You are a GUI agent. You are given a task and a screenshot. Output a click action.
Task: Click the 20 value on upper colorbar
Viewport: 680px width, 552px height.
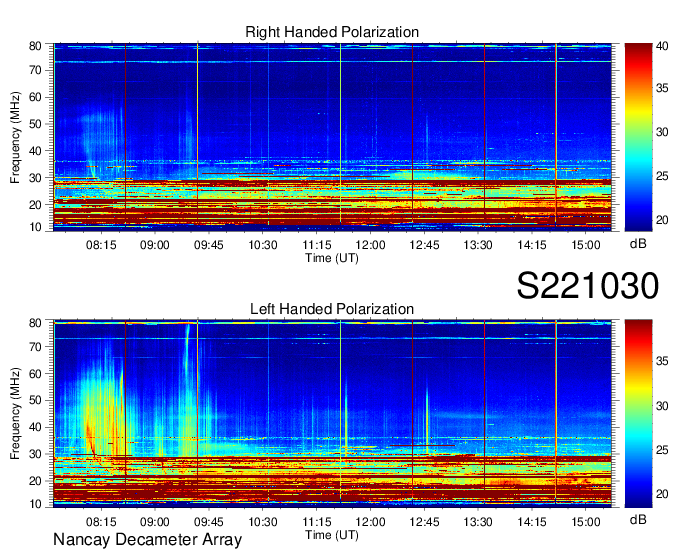[662, 220]
